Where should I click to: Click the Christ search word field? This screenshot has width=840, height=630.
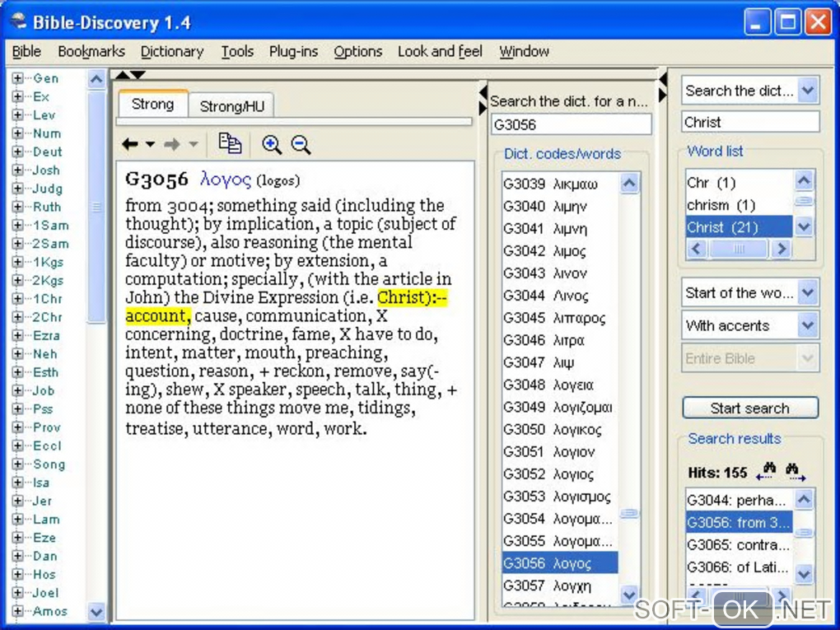[x=750, y=122]
